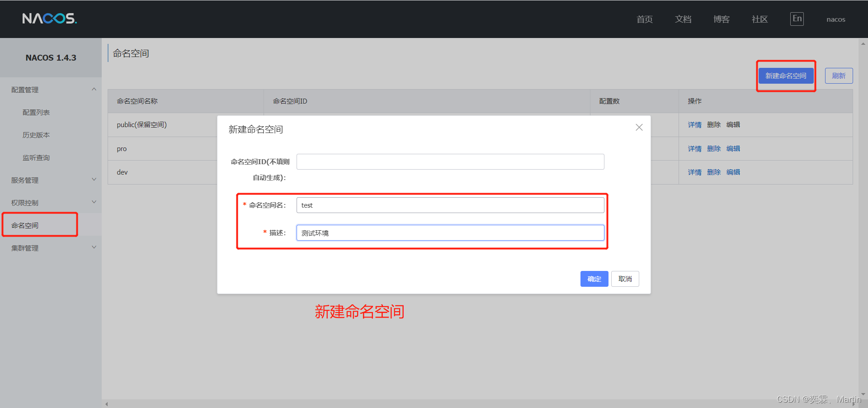This screenshot has height=408, width=868.
Task: Click the 命名空间名 field containing test
Action: (450, 205)
